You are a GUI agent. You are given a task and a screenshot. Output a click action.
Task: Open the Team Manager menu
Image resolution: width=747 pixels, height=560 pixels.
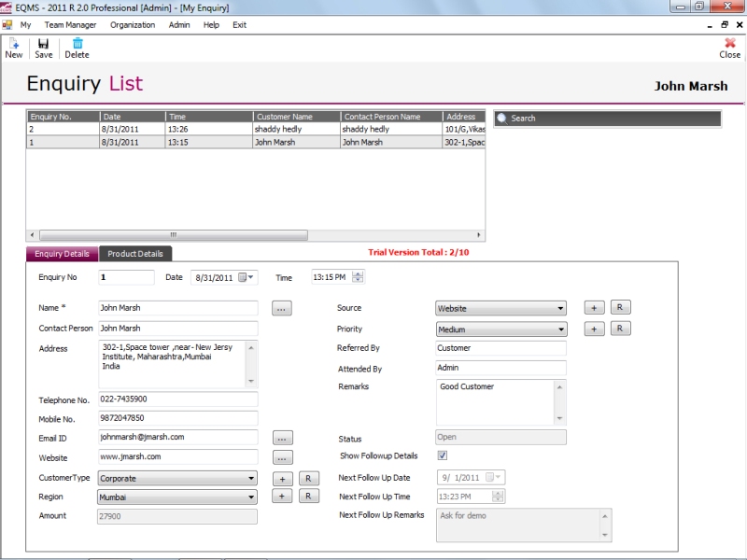click(x=70, y=25)
